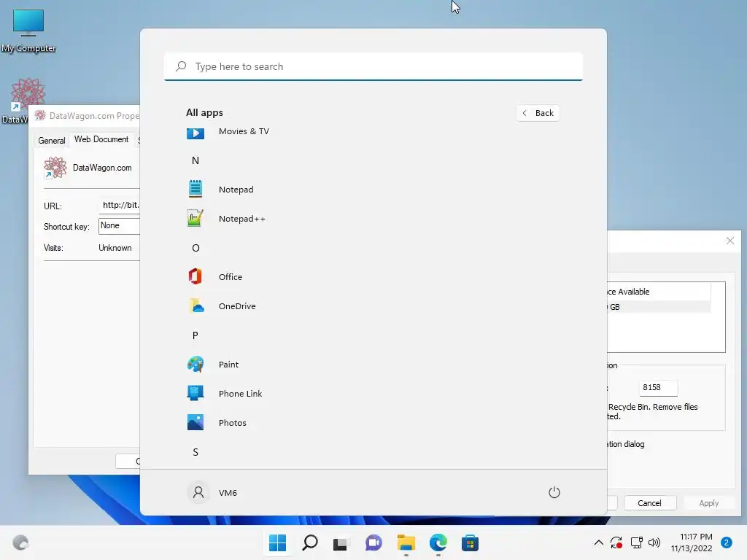
Task: Click the Unknown visits value
Action: (115, 248)
